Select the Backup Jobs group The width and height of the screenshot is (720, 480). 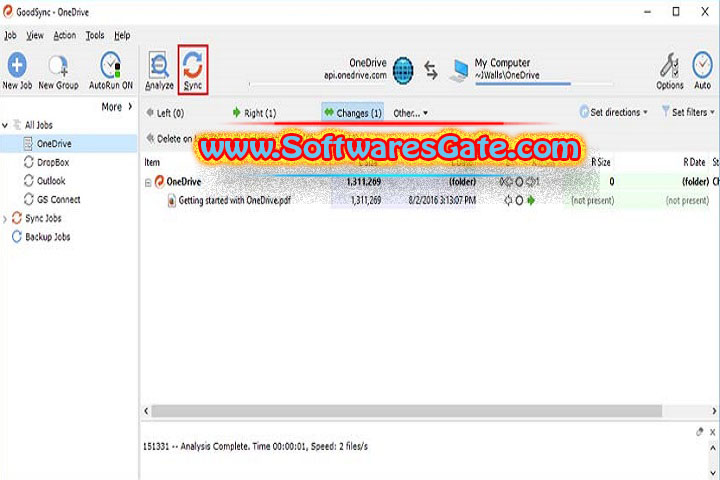coord(48,237)
